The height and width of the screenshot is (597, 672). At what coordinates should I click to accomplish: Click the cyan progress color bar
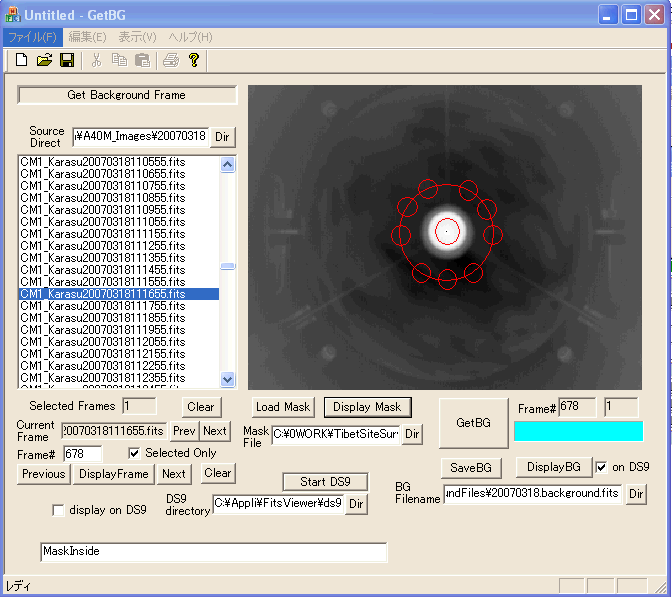point(578,431)
